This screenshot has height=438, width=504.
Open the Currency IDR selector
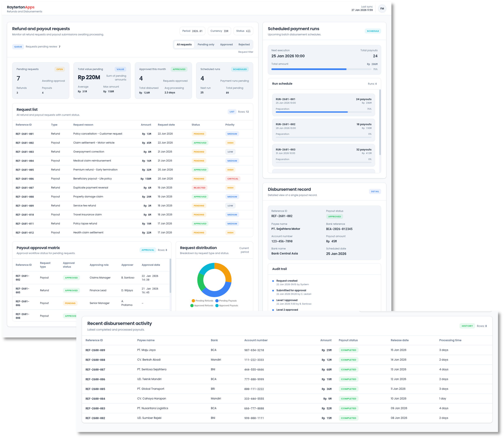(x=219, y=31)
